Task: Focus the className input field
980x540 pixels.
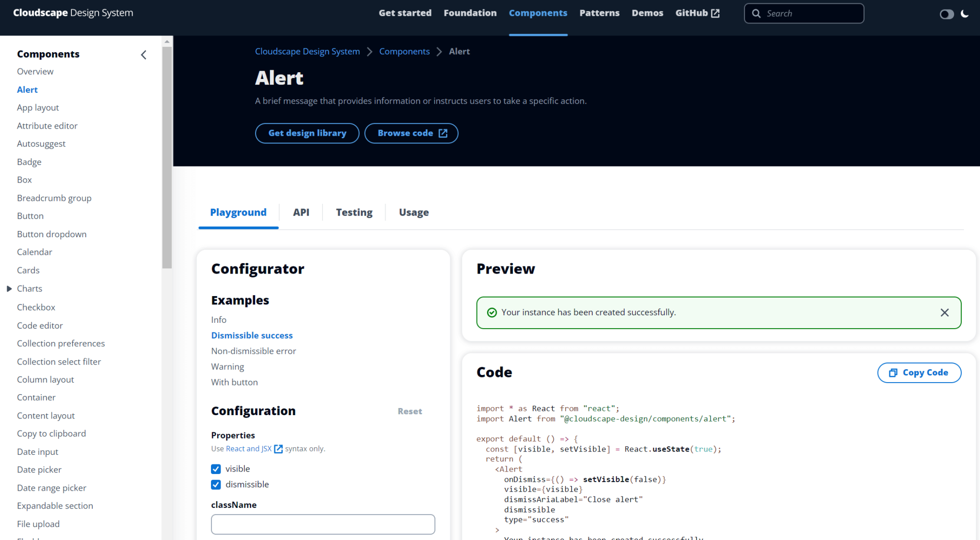Action: point(323,524)
